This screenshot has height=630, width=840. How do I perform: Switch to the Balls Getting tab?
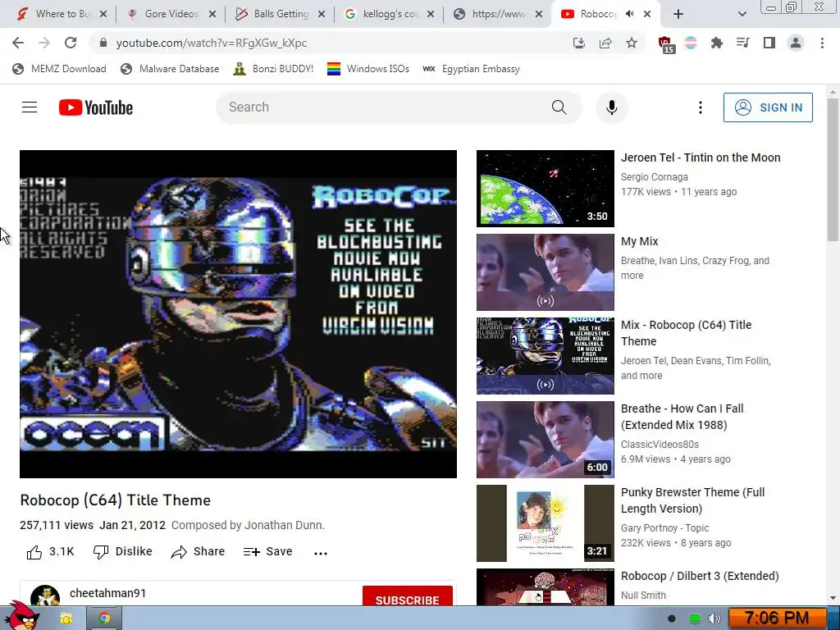pos(273,14)
